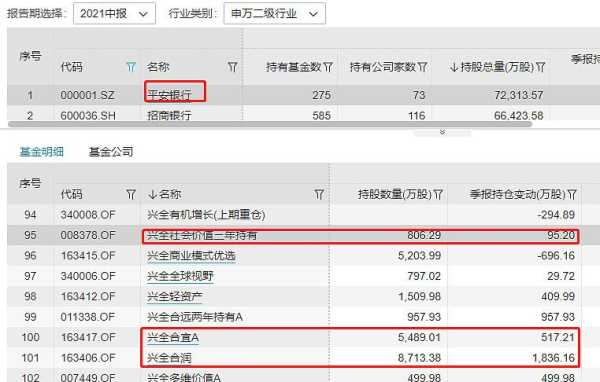Sort by the 持股总量(万股) header
This screenshot has height=382, width=600.
(492, 67)
